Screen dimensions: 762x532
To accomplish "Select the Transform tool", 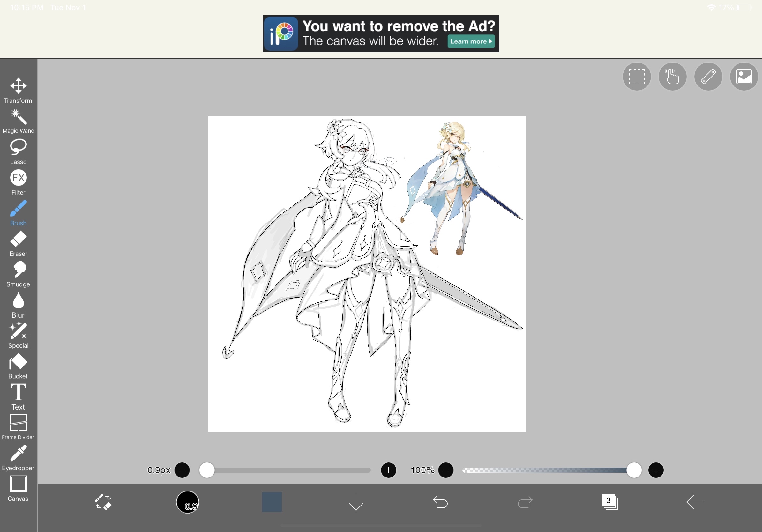I will [18, 90].
